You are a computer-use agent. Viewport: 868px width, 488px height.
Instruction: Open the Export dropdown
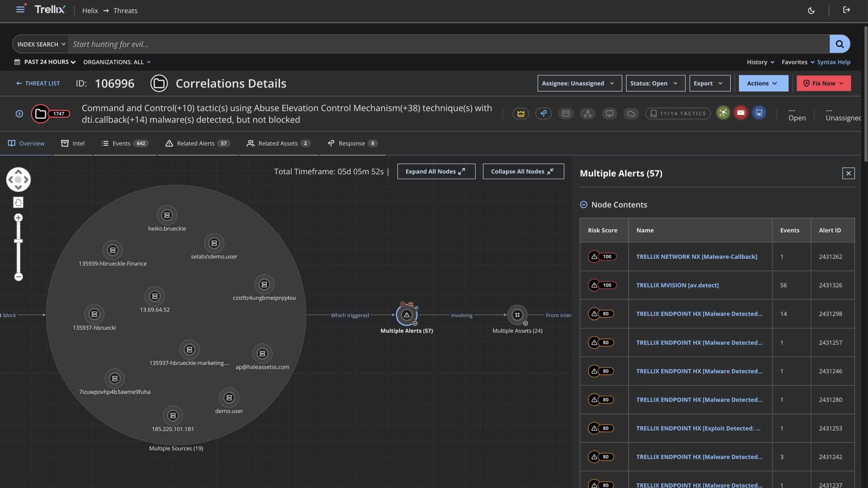tap(710, 83)
